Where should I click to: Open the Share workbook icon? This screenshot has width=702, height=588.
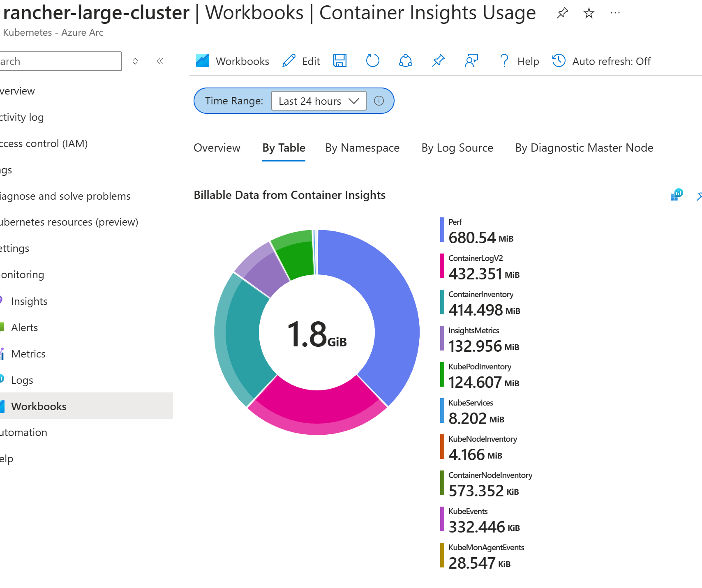coord(405,61)
